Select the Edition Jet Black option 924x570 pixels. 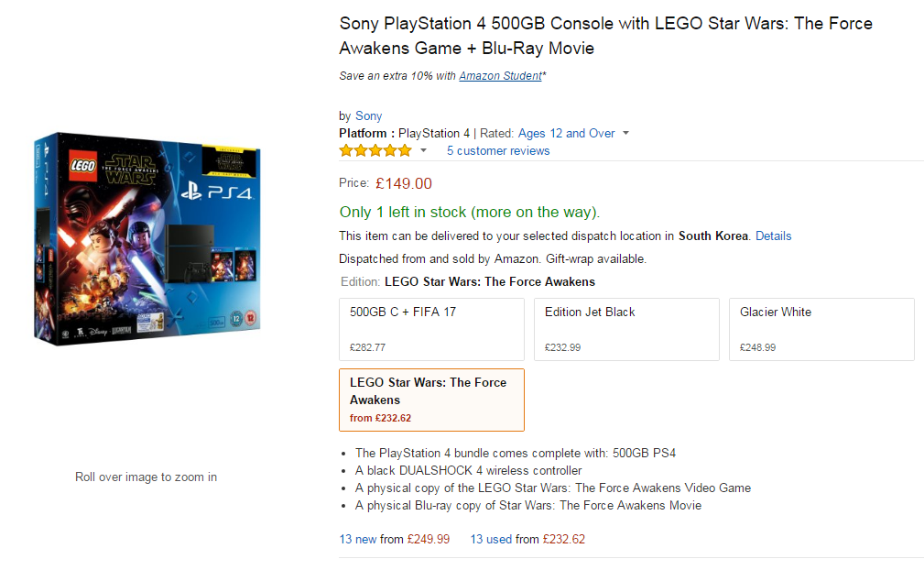tap(626, 329)
